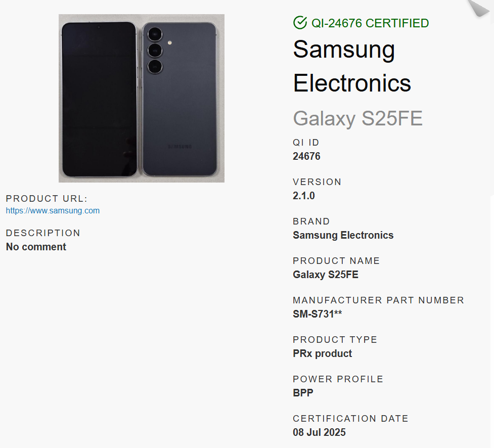Viewport: 494px width, 448px height.
Task: Click the QI-24676 CERTIFIED status text
Action: coord(370,23)
